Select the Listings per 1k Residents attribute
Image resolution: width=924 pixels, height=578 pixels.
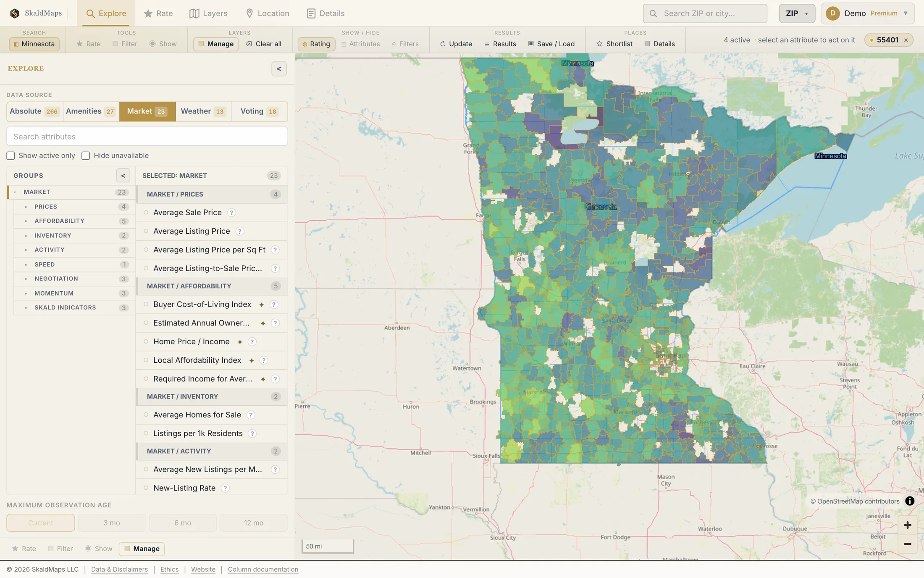[x=212, y=433]
